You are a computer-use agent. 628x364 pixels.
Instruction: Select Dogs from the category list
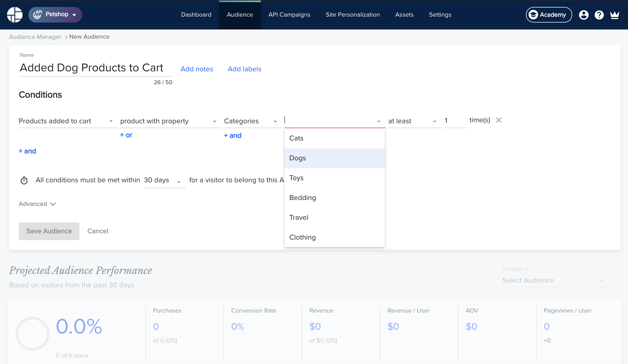click(x=335, y=158)
